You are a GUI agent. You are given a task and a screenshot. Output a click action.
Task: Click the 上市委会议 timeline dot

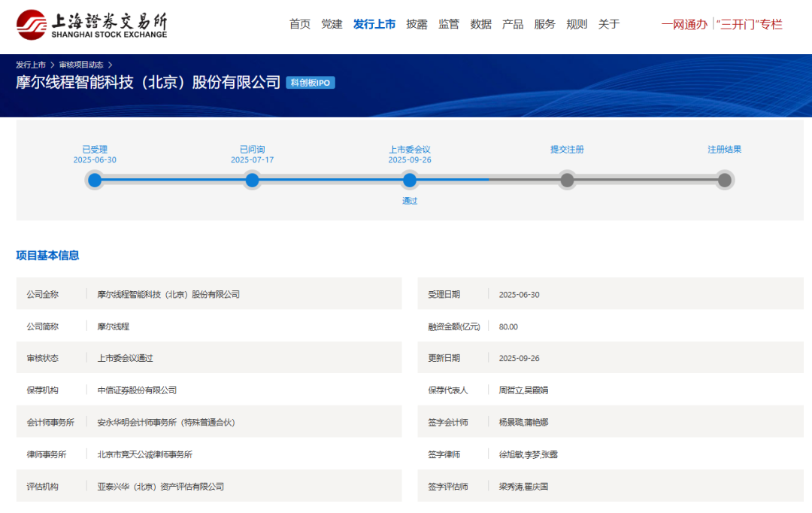pos(410,181)
